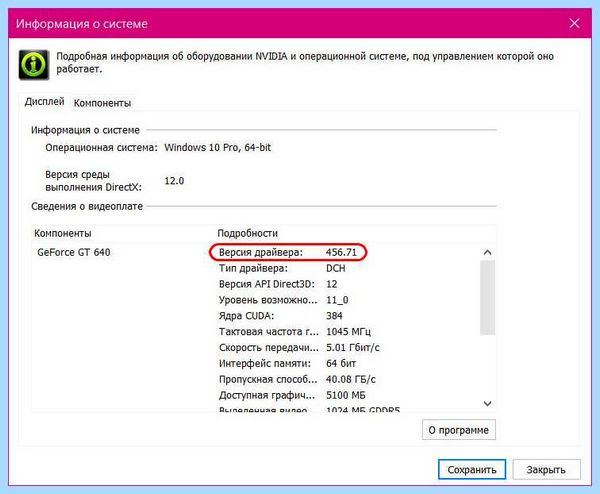Click the Закрыть button
600x494 pixels.
pos(546,470)
